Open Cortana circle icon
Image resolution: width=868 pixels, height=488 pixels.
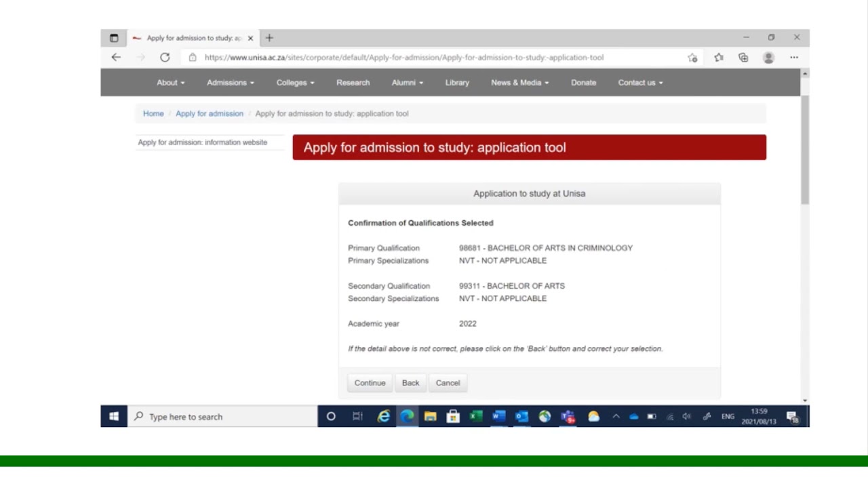(331, 417)
